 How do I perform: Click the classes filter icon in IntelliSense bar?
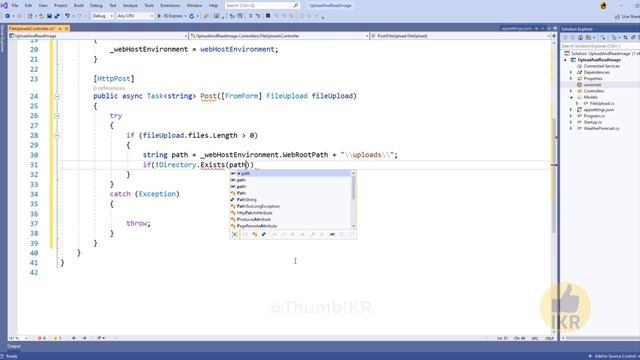[x=254, y=234]
